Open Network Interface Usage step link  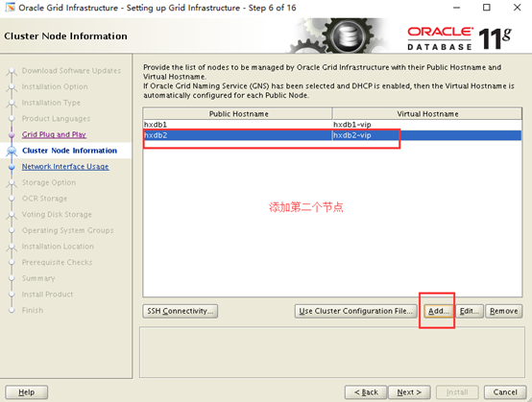pyautogui.click(x=65, y=166)
